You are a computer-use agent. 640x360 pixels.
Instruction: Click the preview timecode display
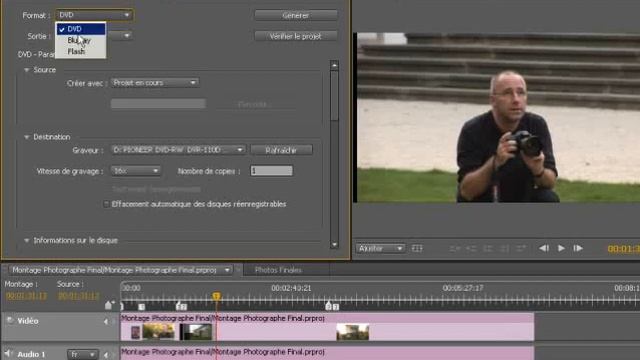tap(623, 249)
